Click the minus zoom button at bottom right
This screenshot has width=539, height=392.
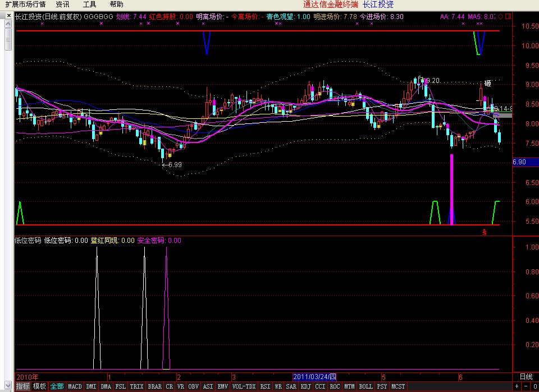pyautogui.click(x=525, y=386)
